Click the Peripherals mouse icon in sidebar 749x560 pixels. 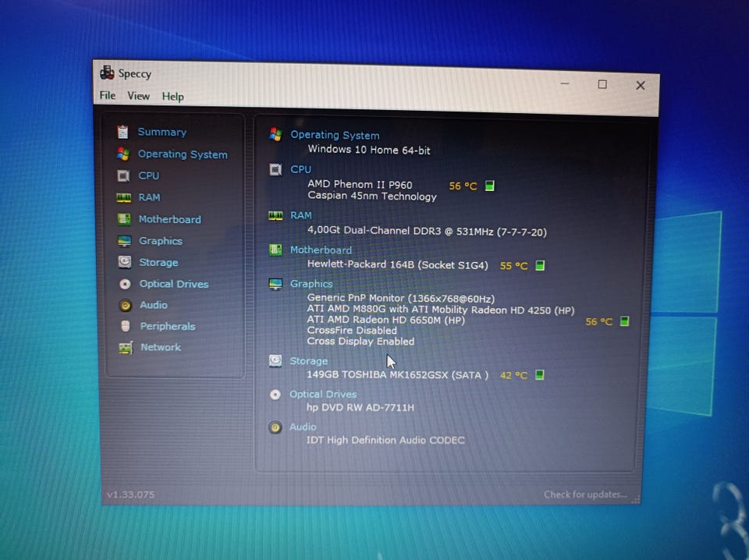click(x=126, y=326)
